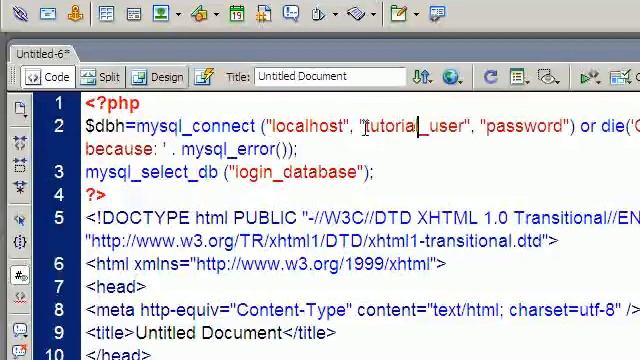Click the opening <?php tag on line 1
Viewport: 640px width, 360px height.
[112, 103]
